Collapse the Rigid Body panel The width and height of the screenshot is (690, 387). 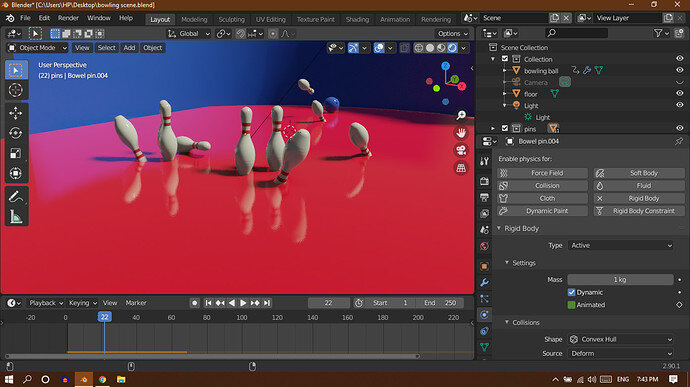pos(499,229)
